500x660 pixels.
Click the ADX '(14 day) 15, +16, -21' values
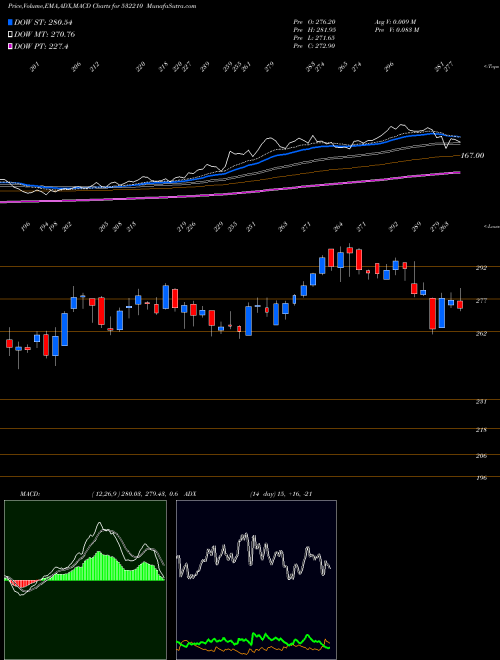(280, 494)
